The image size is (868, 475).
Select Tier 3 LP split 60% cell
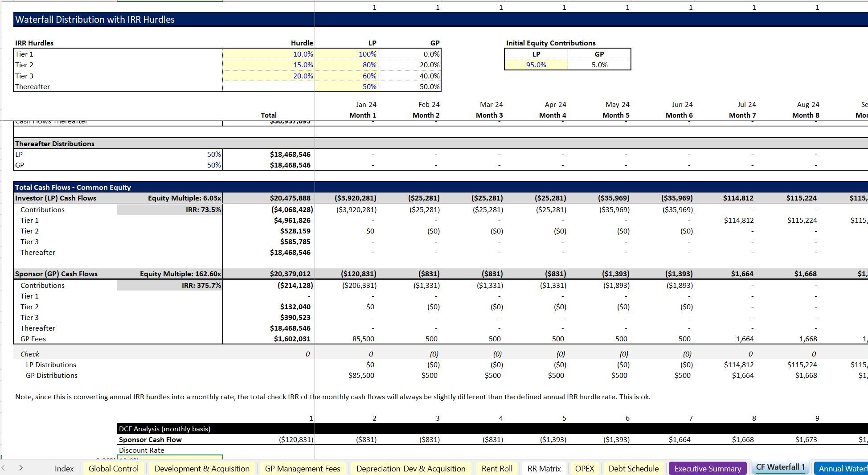coord(346,76)
